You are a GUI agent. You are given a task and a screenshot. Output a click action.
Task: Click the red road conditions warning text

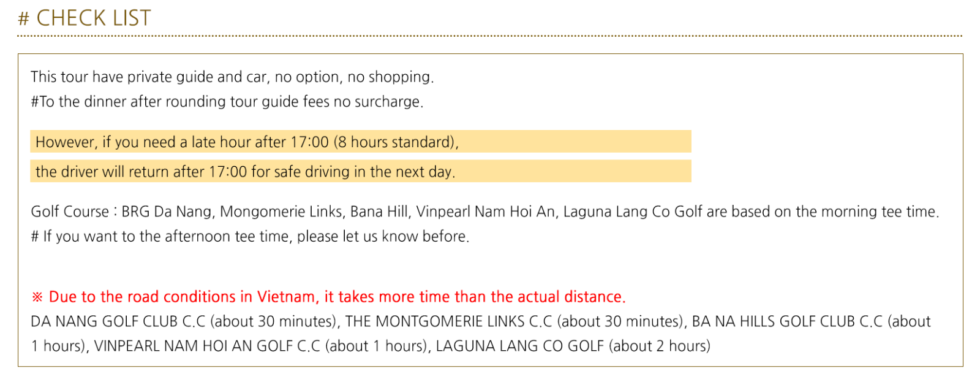click(x=337, y=297)
